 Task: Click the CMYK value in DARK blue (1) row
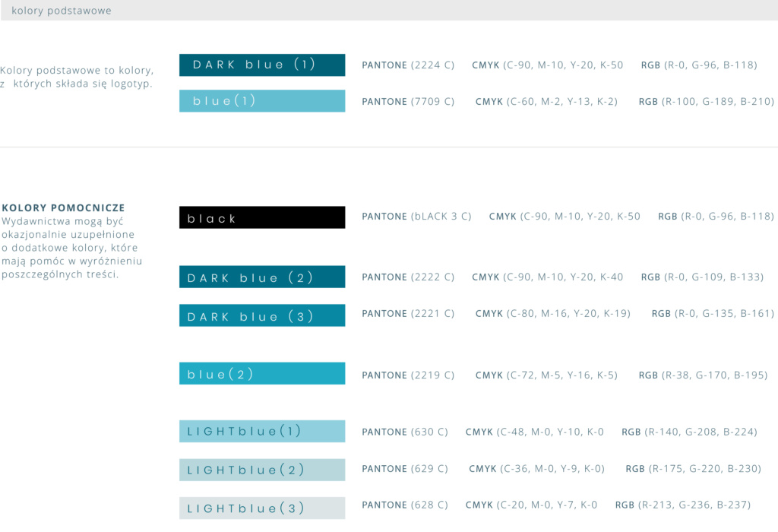point(547,65)
